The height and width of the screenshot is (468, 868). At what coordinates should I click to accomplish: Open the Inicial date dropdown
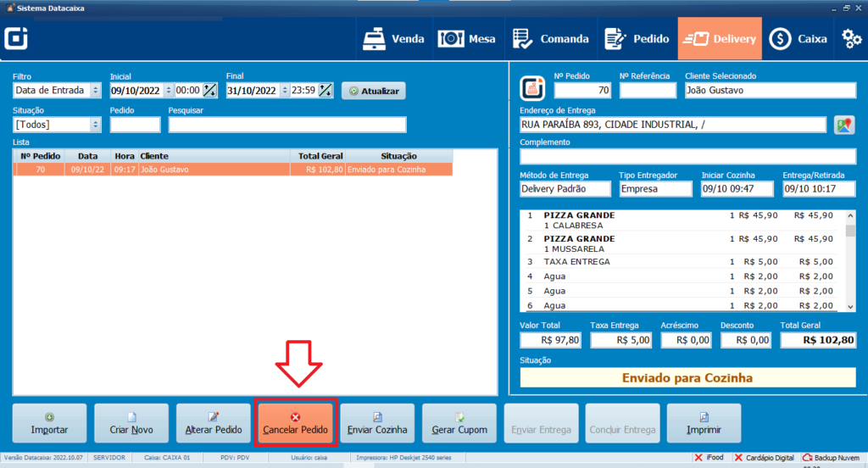(168, 91)
